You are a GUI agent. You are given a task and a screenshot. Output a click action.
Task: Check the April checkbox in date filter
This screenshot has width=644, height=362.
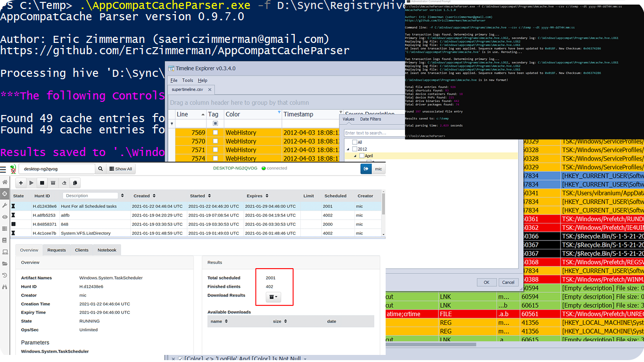[362, 156]
